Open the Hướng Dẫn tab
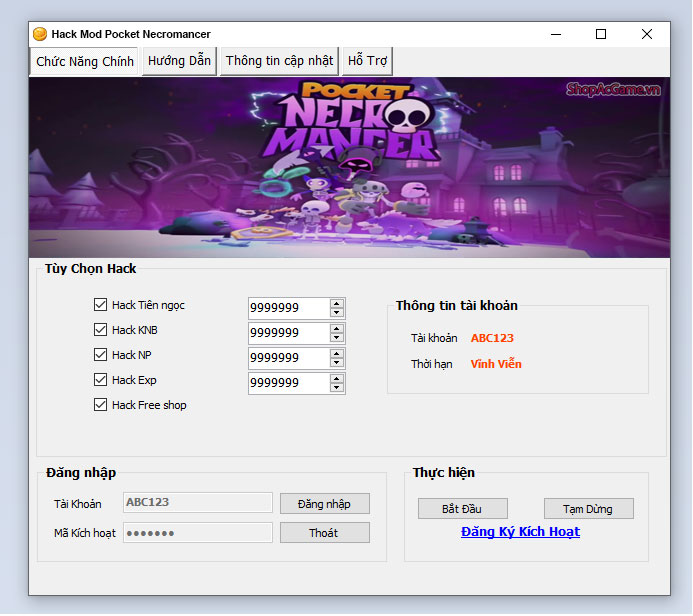This screenshot has width=693, height=616. [x=179, y=61]
